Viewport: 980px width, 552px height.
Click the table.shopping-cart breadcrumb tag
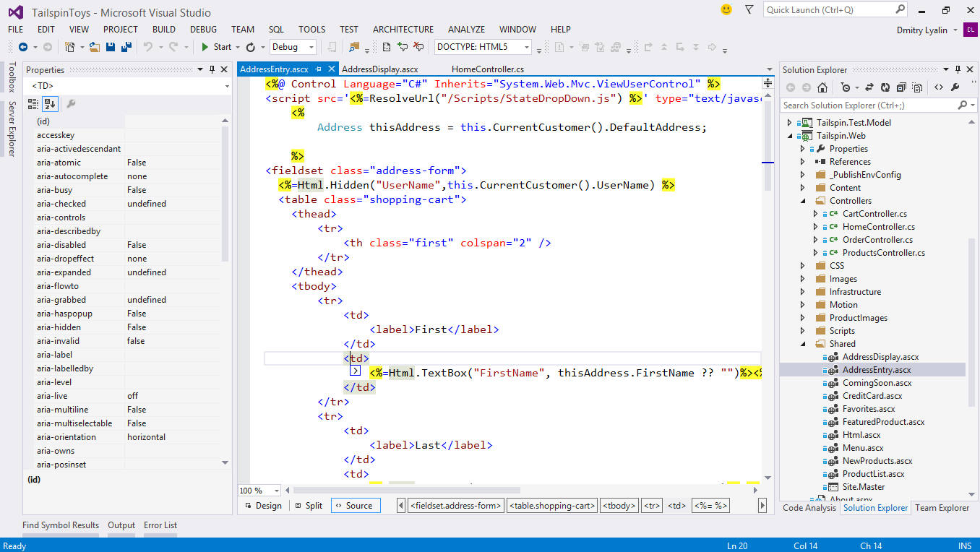point(552,506)
